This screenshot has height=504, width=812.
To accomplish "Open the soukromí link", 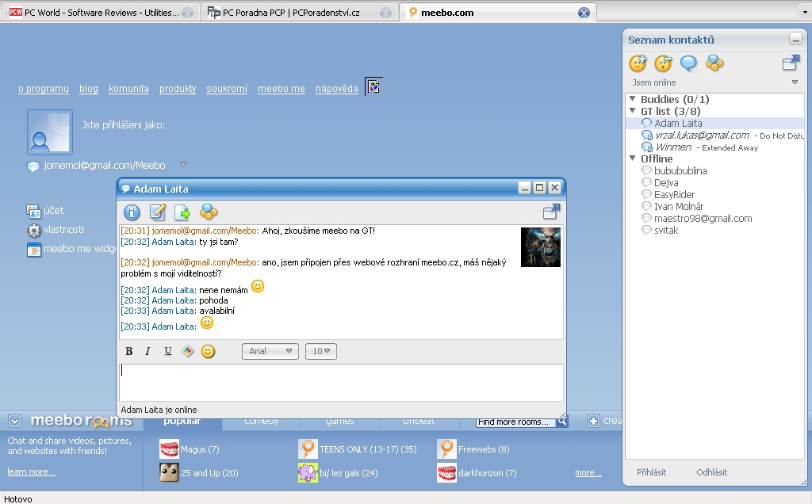I will pyautogui.click(x=227, y=89).
